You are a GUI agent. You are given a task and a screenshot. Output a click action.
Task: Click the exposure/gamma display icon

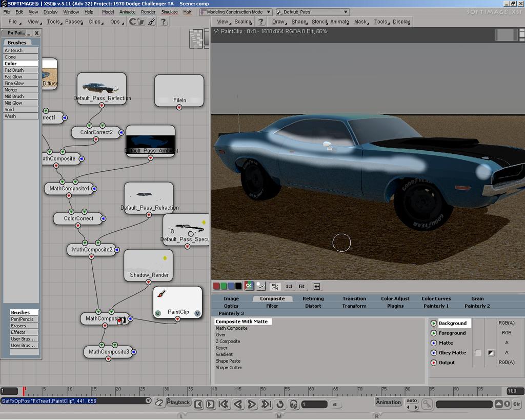261,286
